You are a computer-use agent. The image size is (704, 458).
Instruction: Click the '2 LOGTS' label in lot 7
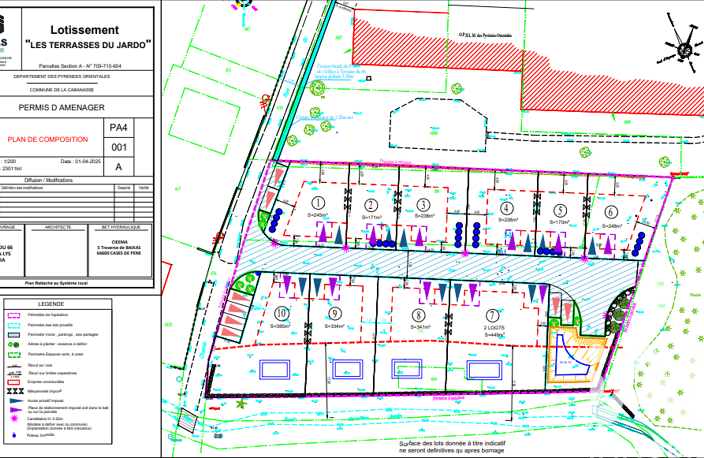point(494,328)
